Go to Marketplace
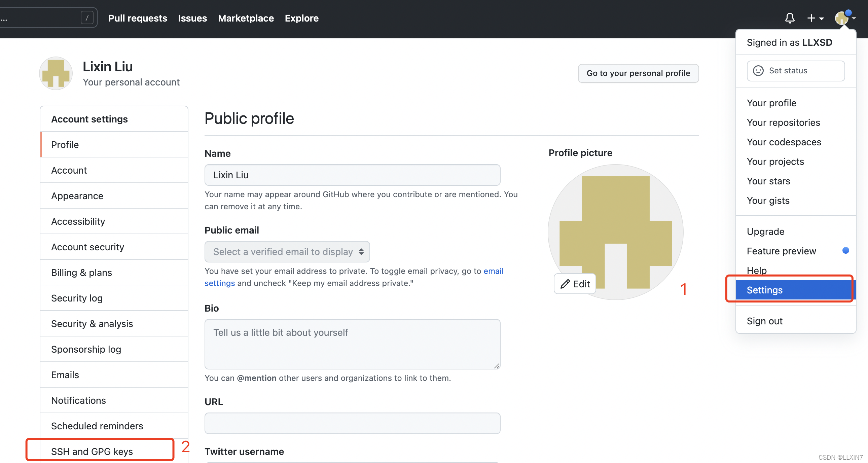 tap(246, 18)
